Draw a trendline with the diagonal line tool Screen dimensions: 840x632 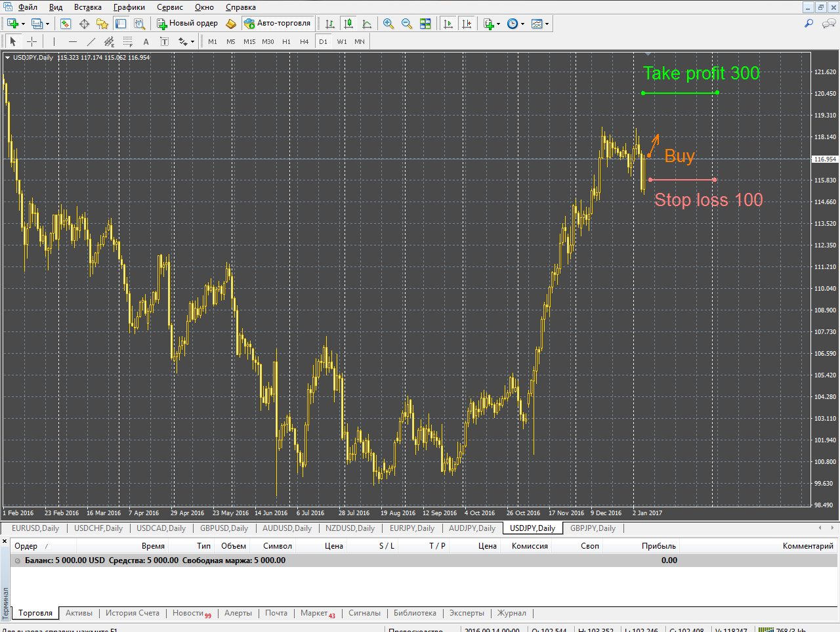point(91,41)
